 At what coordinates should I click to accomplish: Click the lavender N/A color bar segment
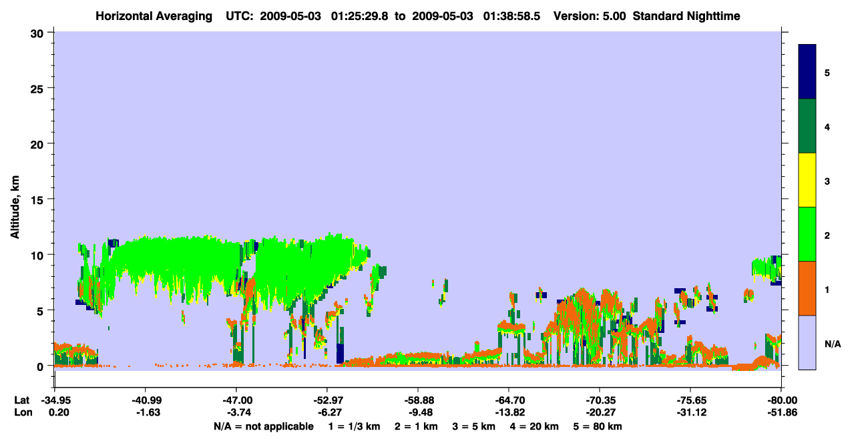coord(807,342)
